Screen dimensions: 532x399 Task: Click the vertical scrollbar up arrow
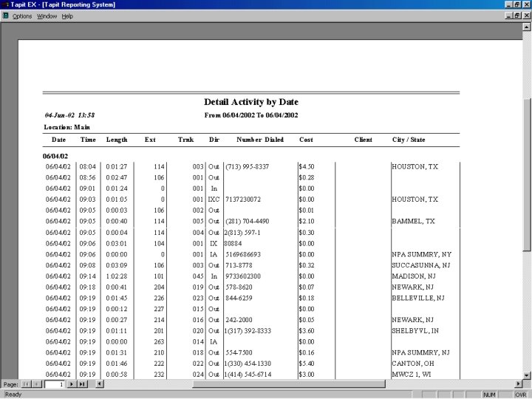(x=527, y=27)
